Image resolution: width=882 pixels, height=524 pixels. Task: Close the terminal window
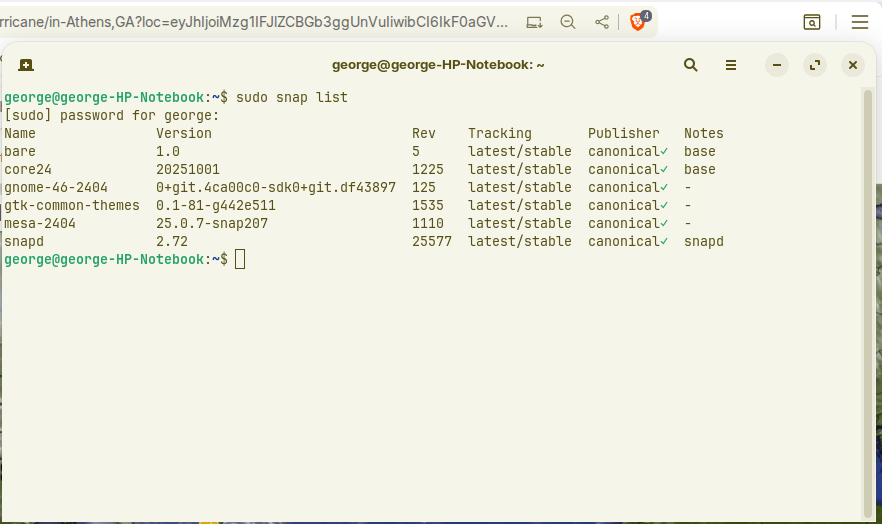(853, 65)
